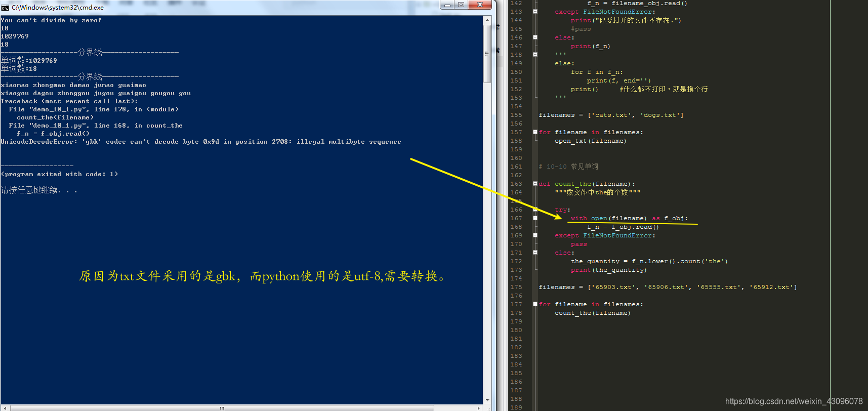Minimize the cmd.exe console window
The image size is (868, 411).
(x=447, y=5)
